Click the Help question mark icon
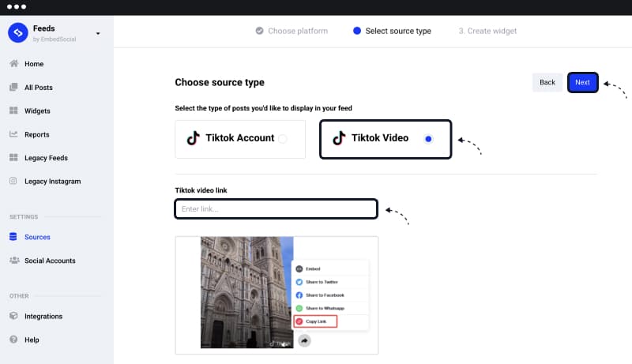 tap(13, 339)
